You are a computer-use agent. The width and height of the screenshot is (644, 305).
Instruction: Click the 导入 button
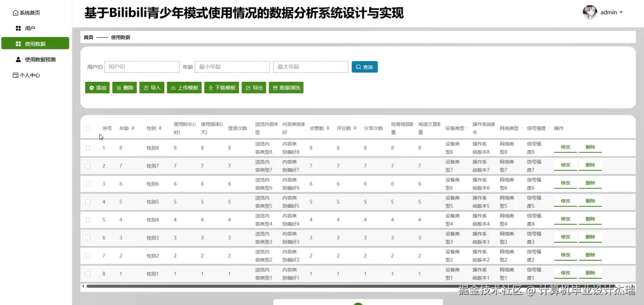pos(152,88)
